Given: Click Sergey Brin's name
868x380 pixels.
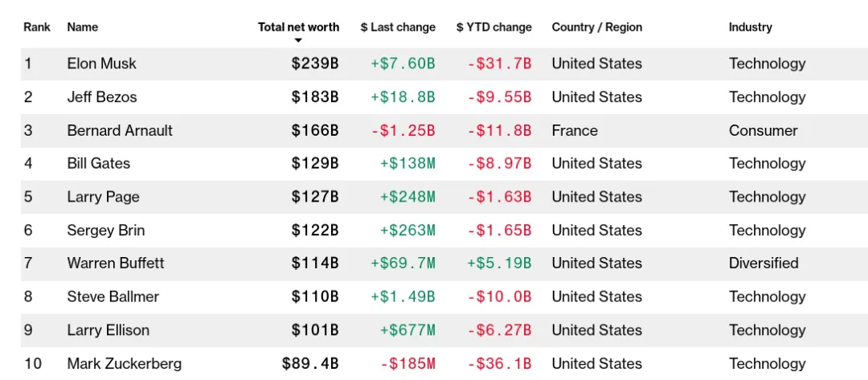Looking at the screenshot, I should 106,231.
